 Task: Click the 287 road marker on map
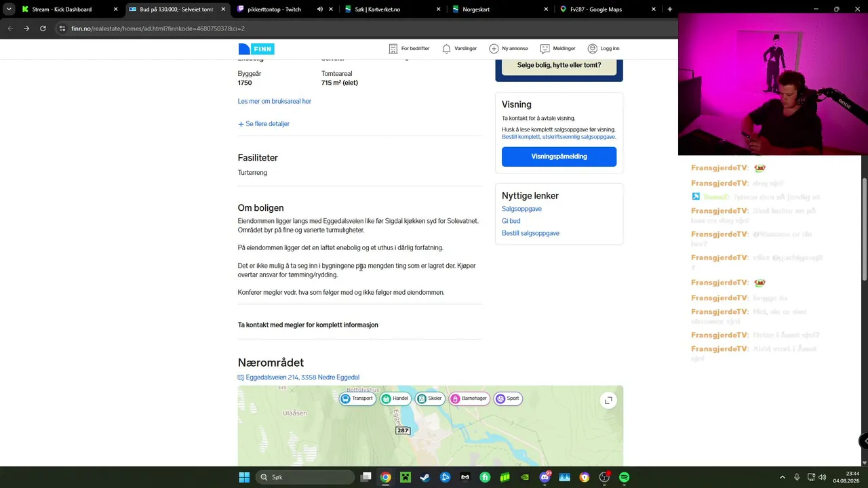coord(403,430)
